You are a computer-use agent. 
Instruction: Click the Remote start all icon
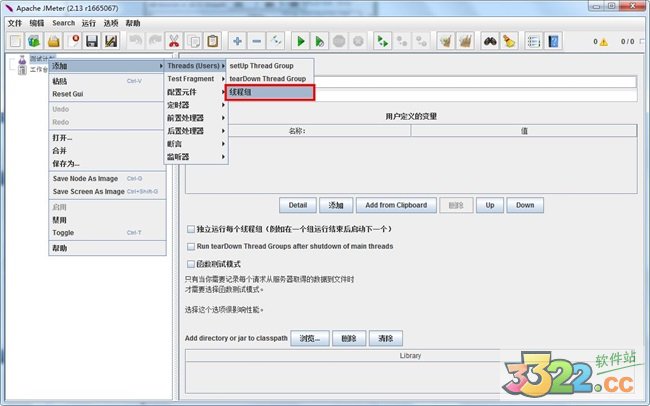(x=382, y=41)
